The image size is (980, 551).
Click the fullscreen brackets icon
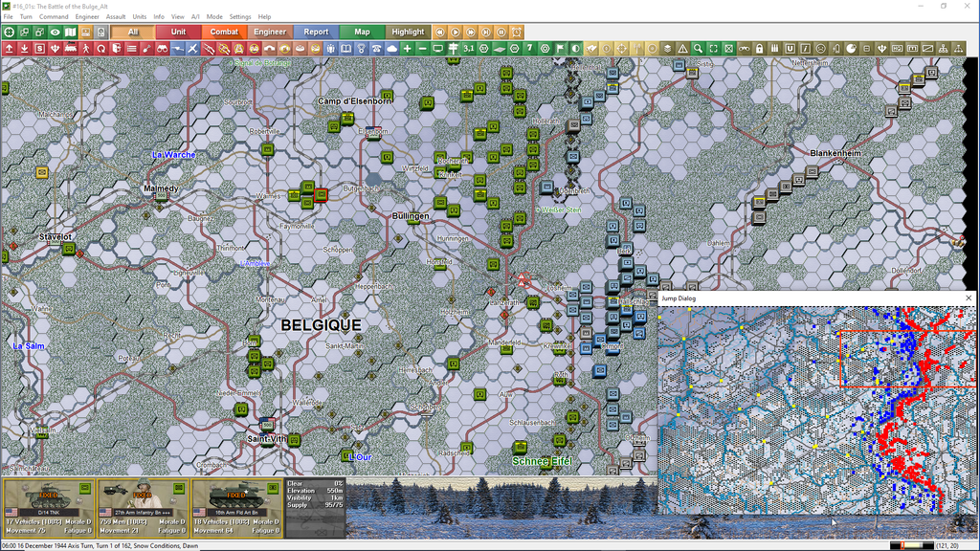click(x=713, y=48)
